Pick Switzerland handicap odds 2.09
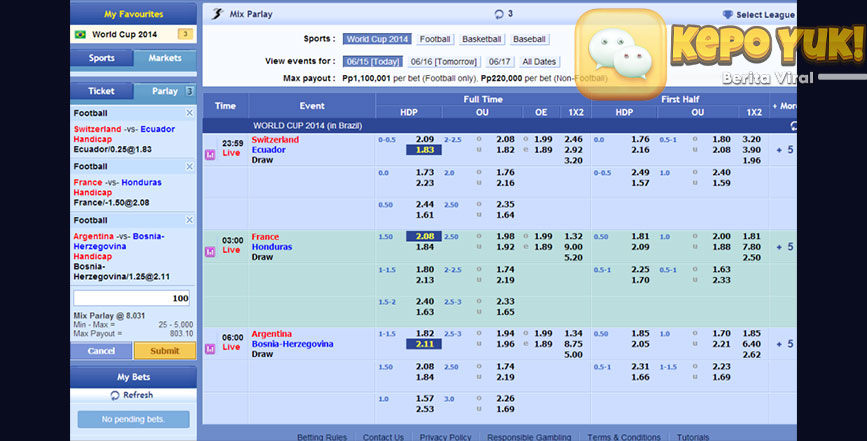 pos(425,139)
